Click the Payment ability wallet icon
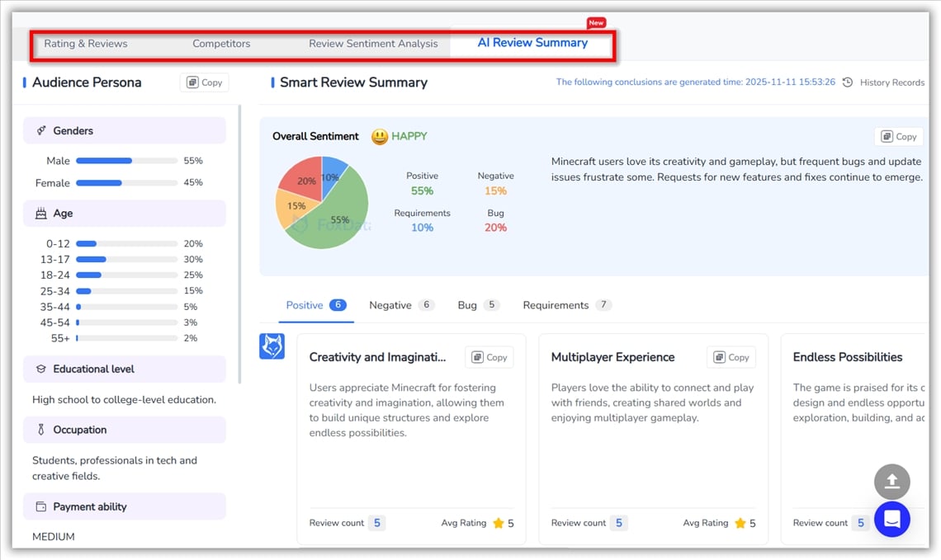This screenshot has height=560, width=941. coord(41,507)
